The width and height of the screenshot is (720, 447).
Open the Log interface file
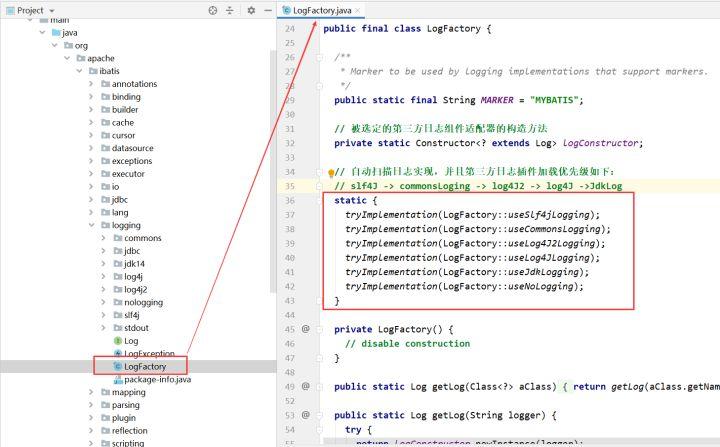(x=131, y=341)
